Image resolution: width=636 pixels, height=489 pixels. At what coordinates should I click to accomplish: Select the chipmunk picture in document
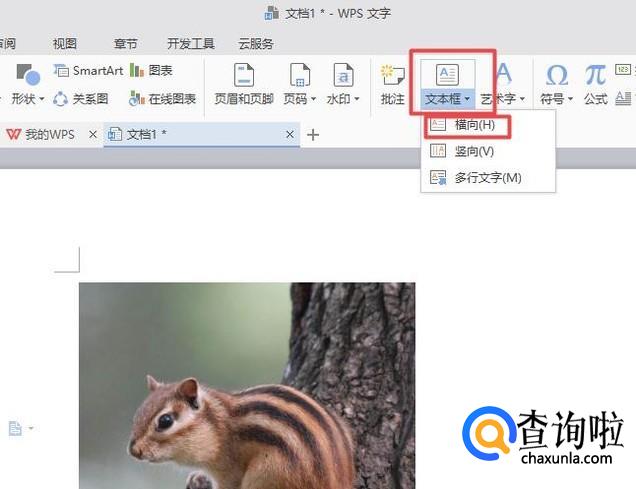point(247,385)
